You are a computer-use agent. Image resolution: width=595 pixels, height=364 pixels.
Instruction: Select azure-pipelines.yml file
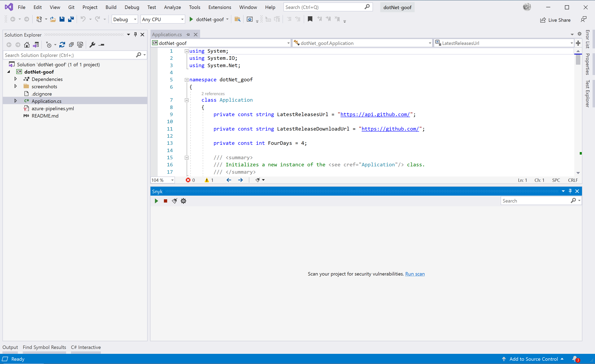click(53, 108)
